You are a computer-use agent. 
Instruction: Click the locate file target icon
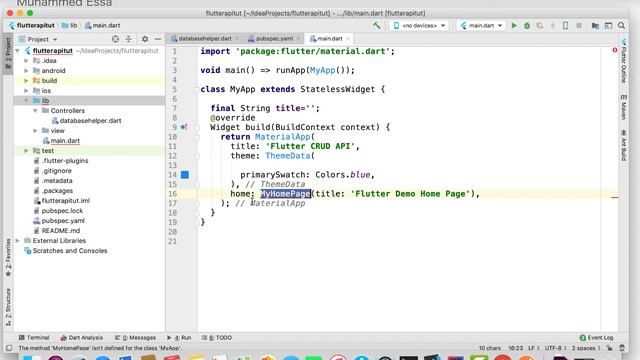(x=116, y=39)
